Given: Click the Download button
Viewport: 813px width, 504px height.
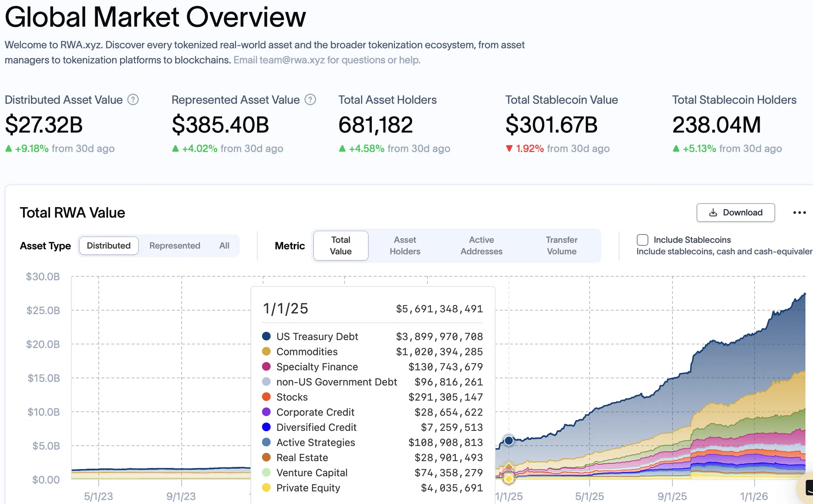Looking at the screenshot, I should 736,213.
